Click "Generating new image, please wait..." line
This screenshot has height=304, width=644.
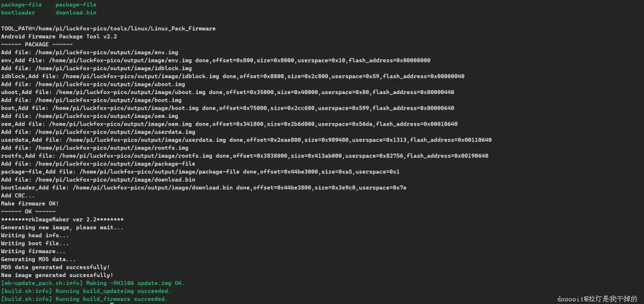coord(62,227)
